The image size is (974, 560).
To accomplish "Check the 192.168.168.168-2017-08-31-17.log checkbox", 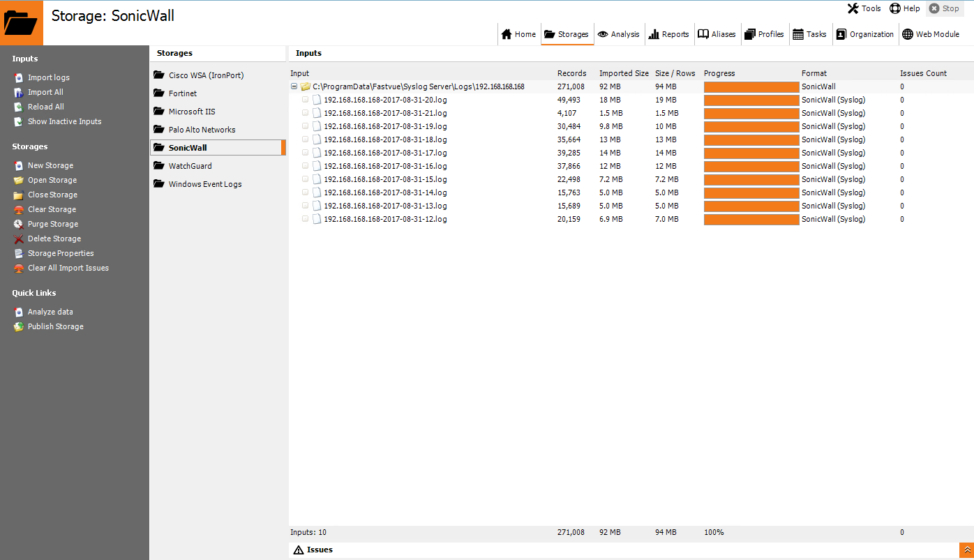I will tap(306, 153).
